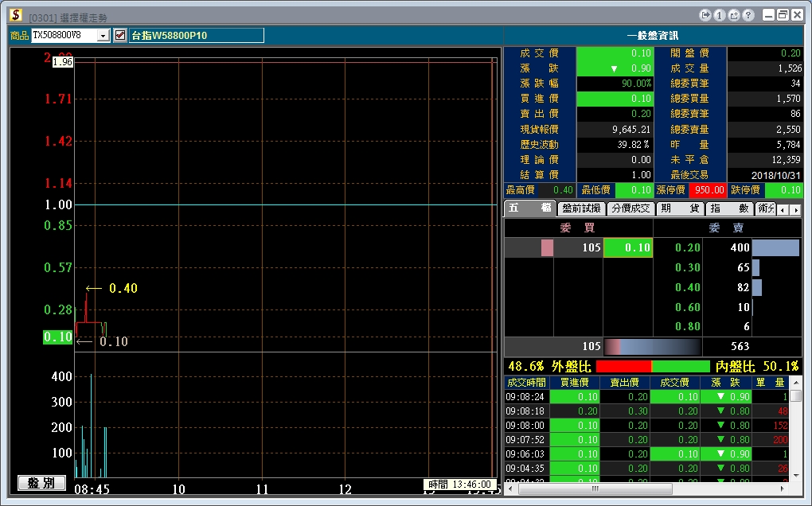
Task: Click the 未平倉 value 12,359
Action: click(x=786, y=159)
